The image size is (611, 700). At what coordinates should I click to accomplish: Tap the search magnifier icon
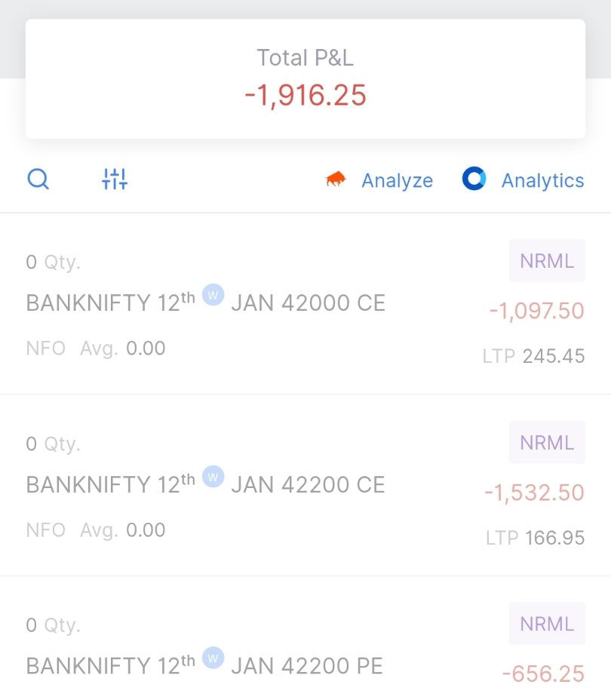click(38, 180)
